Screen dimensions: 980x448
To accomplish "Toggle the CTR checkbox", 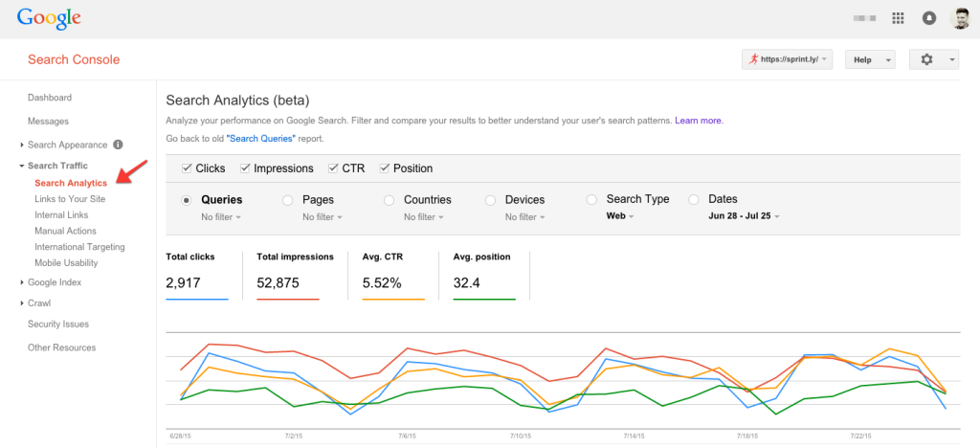I will coord(333,168).
